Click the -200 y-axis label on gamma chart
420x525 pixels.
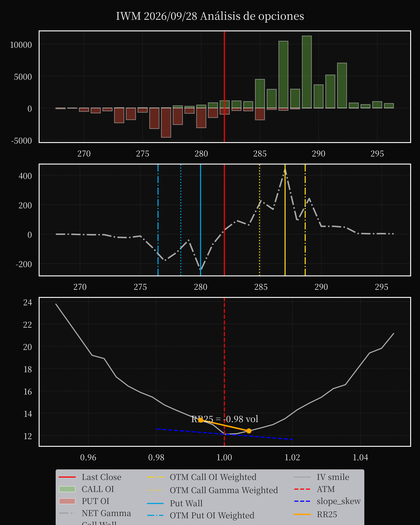(24, 264)
